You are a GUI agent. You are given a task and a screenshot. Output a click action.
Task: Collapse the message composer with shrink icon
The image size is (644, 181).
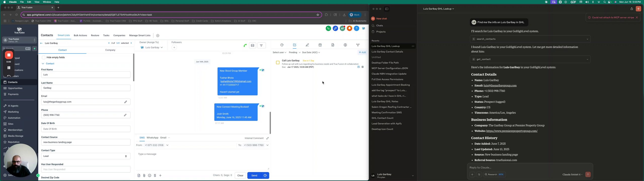click(267, 138)
